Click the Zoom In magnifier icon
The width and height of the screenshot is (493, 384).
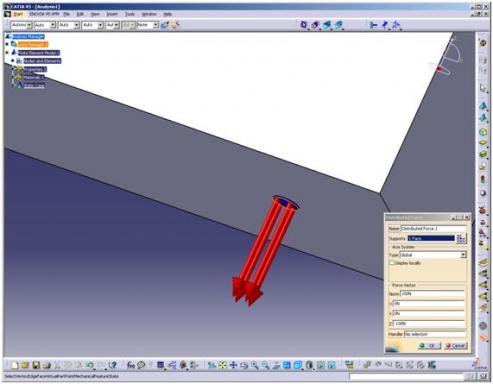(x=255, y=365)
